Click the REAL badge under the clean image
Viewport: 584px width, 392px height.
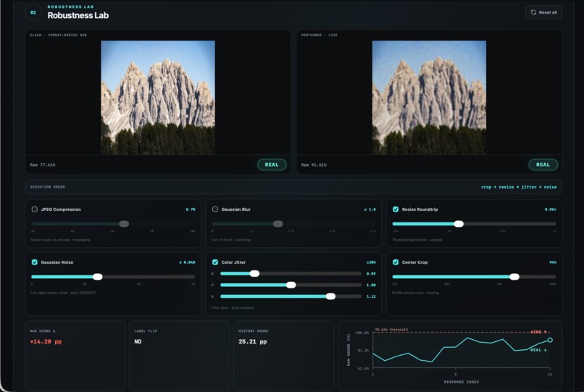[272, 164]
